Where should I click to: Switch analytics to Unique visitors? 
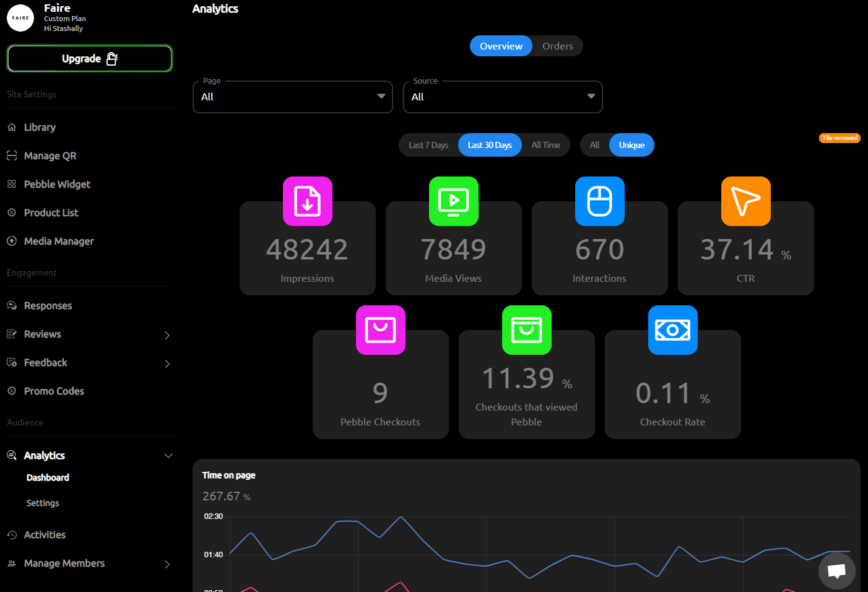[x=631, y=145]
